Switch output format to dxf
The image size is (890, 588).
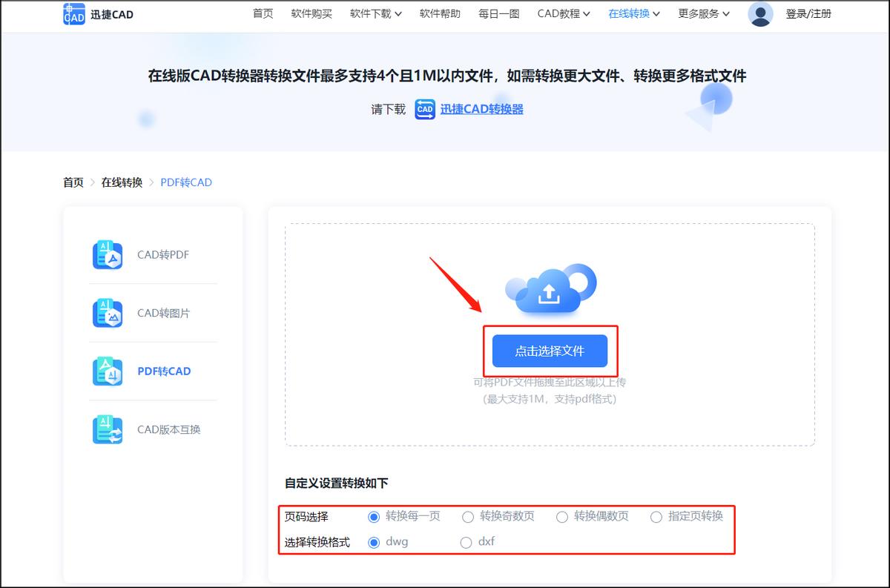(x=468, y=542)
